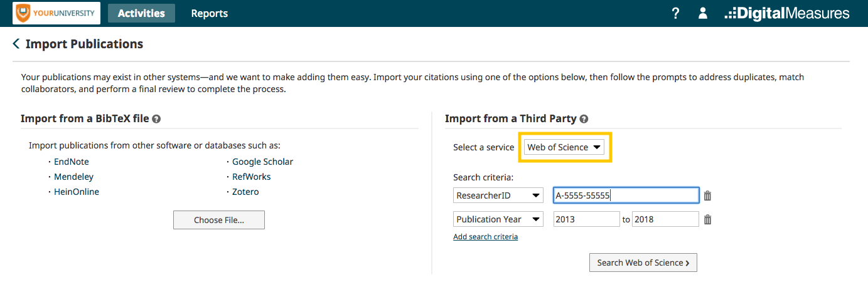This screenshot has height=297, width=868.
Task: Click the Import from a BibTeX file heading
Action: 84,118
